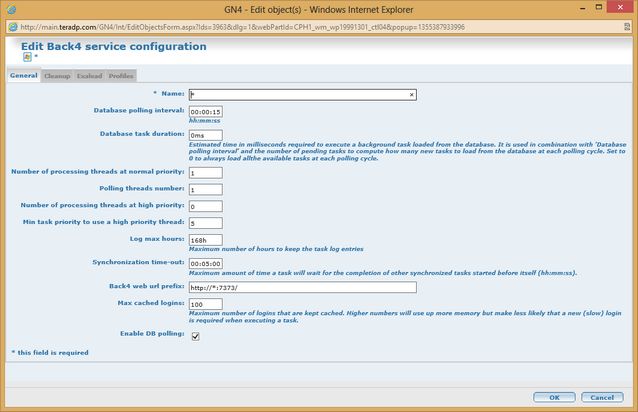The height and width of the screenshot is (412, 638).
Task: Click the object icon under the heading
Action: 27,57
